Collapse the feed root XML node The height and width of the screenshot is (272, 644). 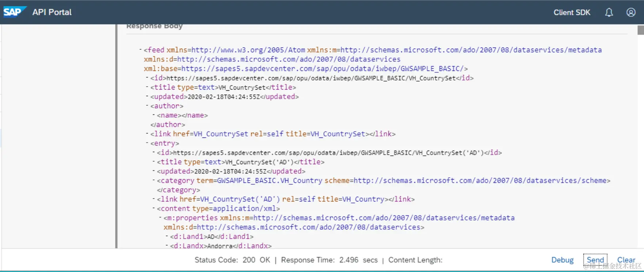(140, 50)
